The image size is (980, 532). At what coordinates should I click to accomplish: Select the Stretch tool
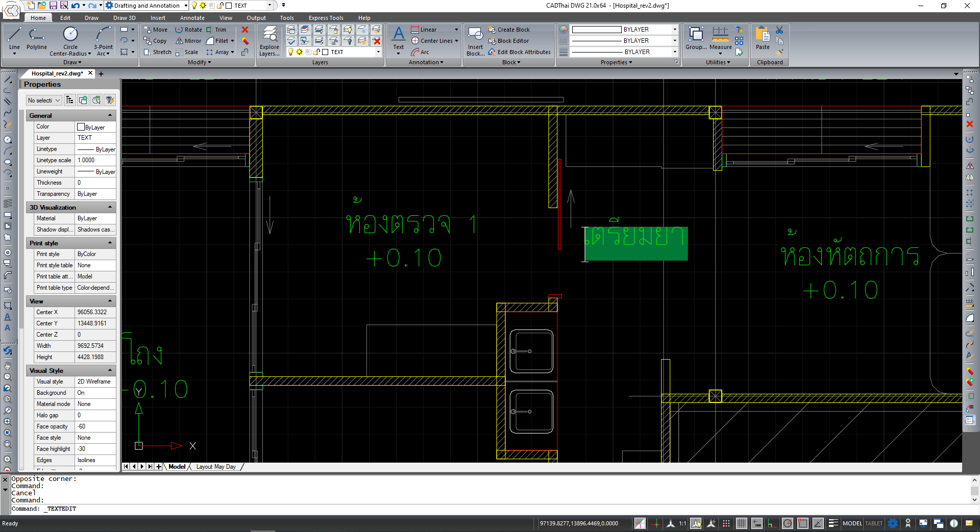click(x=157, y=52)
